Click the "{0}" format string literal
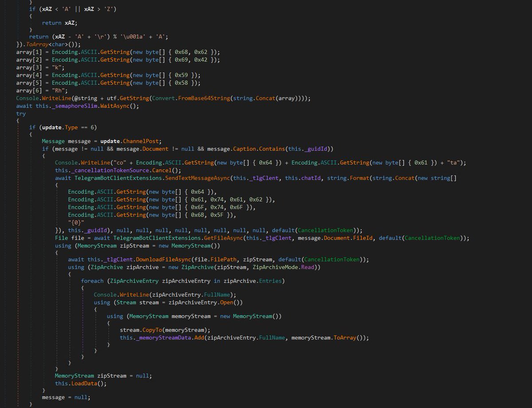The width and height of the screenshot is (532, 408). coord(76,223)
